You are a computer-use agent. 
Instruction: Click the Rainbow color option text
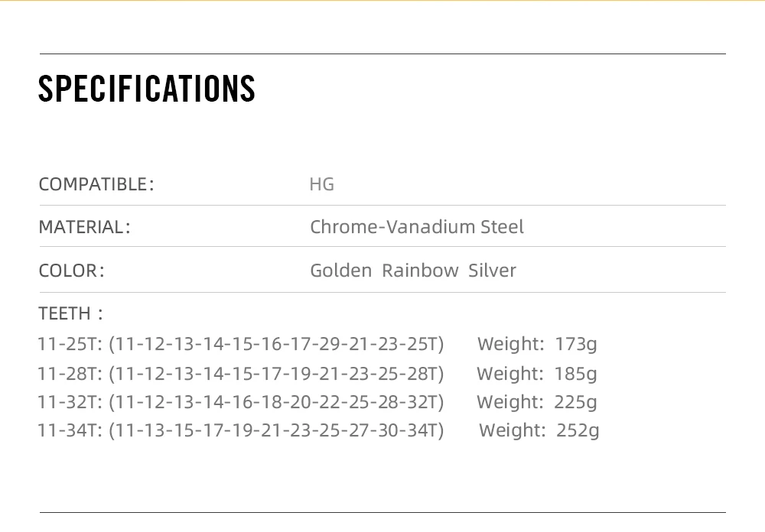pos(420,270)
